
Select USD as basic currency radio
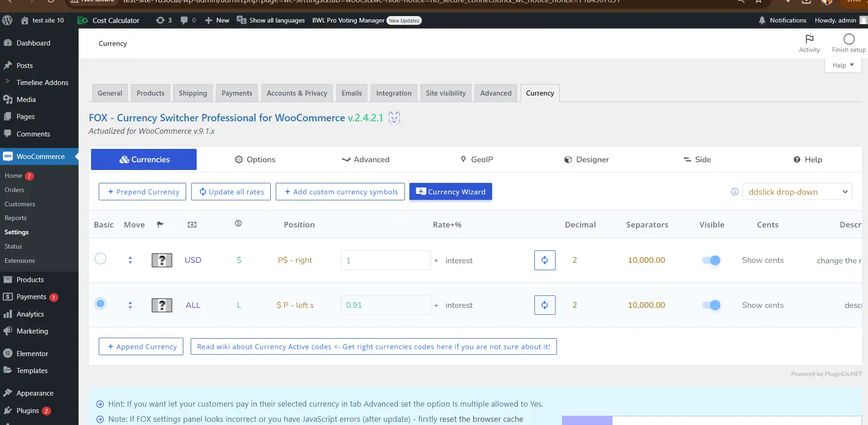(100, 259)
